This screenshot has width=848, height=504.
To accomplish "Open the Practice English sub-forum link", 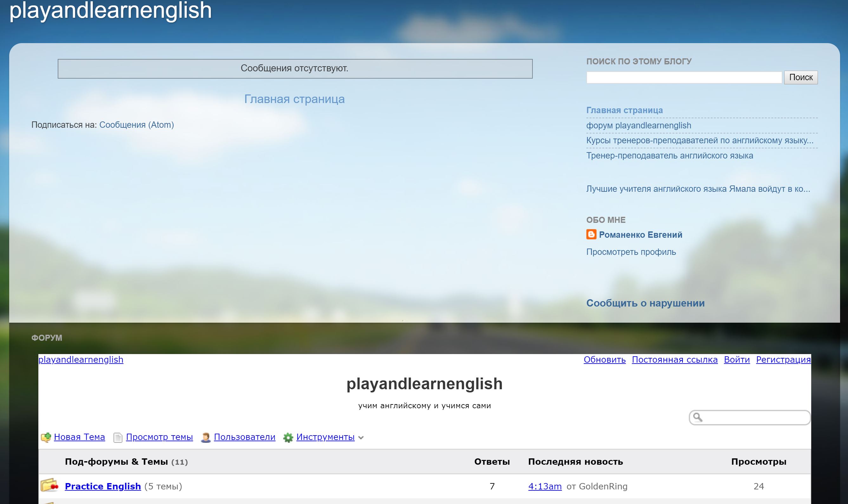I will pos(103,486).
